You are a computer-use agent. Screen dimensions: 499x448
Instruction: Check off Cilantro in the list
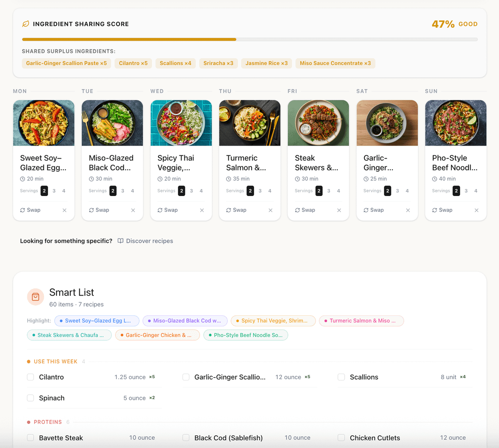point(30,377)
